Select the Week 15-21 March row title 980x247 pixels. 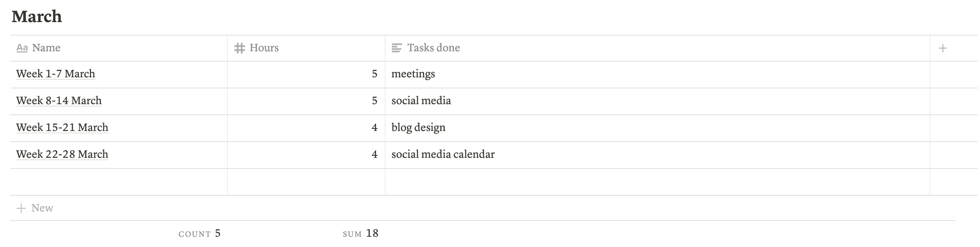click(x=62, y=127)
